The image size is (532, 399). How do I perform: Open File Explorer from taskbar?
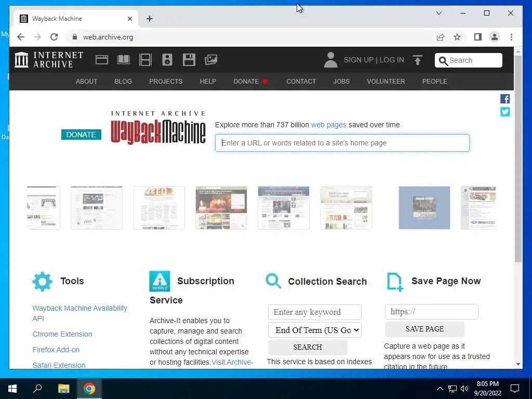pos(63,389)
